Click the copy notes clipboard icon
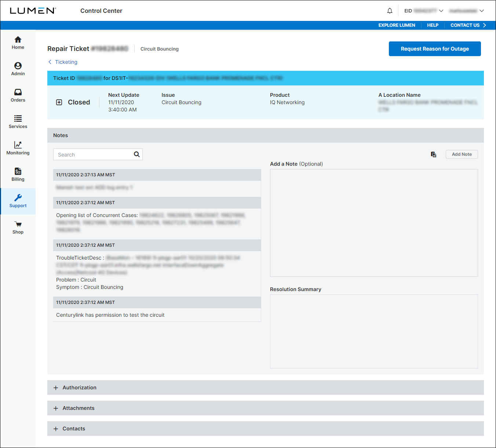496x448 pixels. 434,154
